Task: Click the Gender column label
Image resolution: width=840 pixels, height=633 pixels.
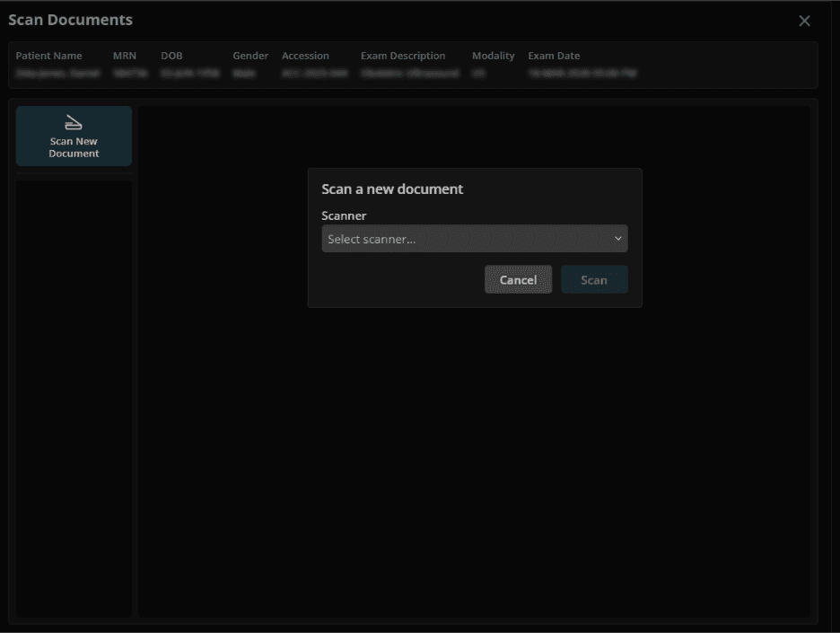Action: (250, 56)
